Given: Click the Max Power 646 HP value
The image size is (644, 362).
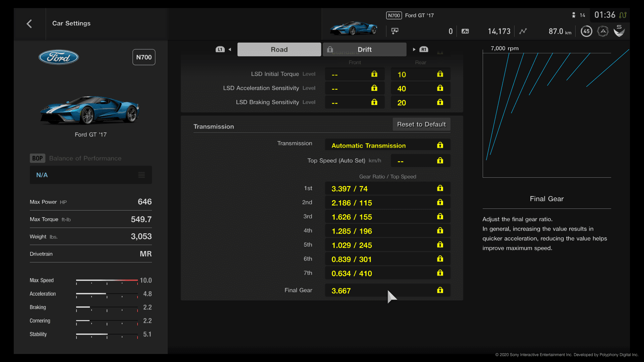Looking at the screenshot, I should [x=145, y=202].
